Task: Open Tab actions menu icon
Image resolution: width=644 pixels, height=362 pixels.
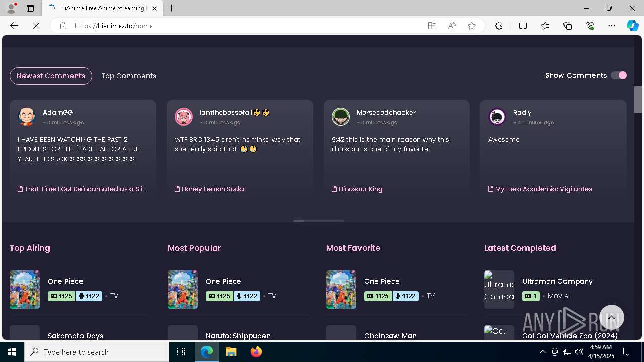Action: coord(30,8)
